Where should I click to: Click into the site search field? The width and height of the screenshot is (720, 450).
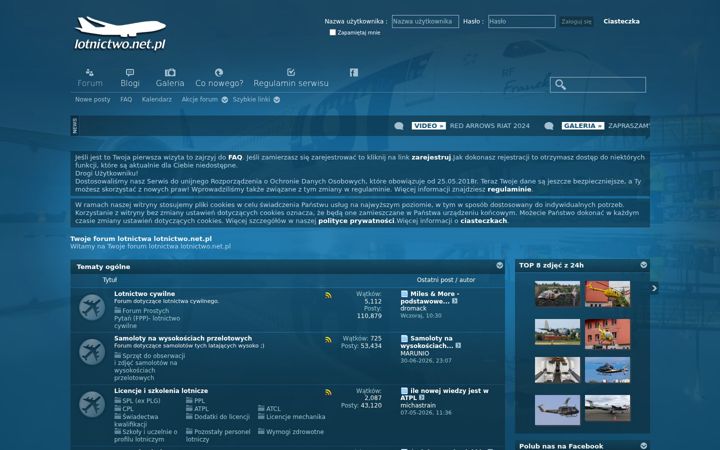[598, 84]
